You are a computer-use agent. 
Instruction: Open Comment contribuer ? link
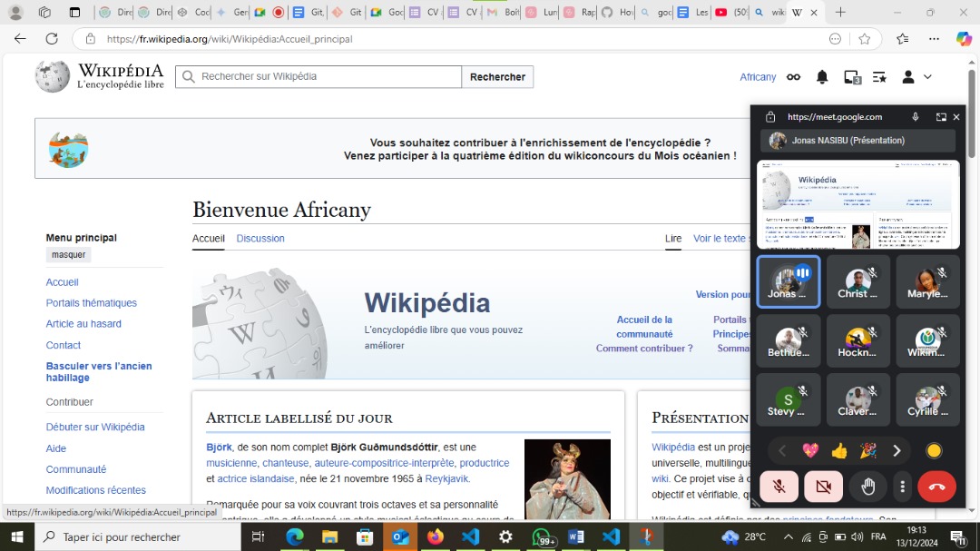644,349
